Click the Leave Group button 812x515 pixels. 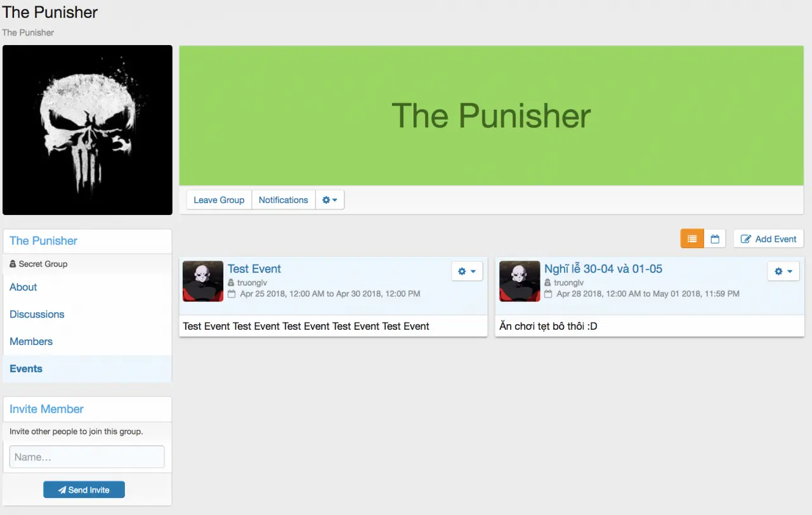point(219,200)
